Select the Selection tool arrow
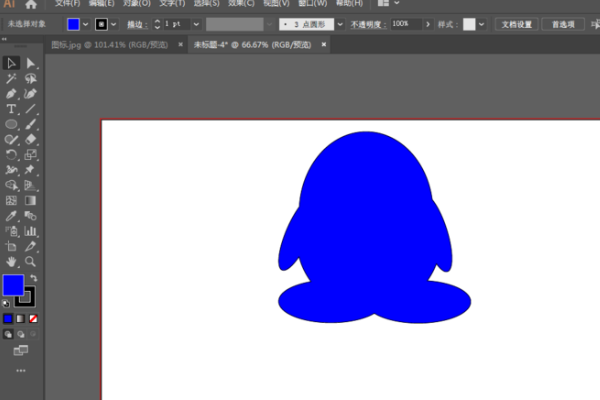The width and height of the screenshot is (600, 400). tap(11, 64)
